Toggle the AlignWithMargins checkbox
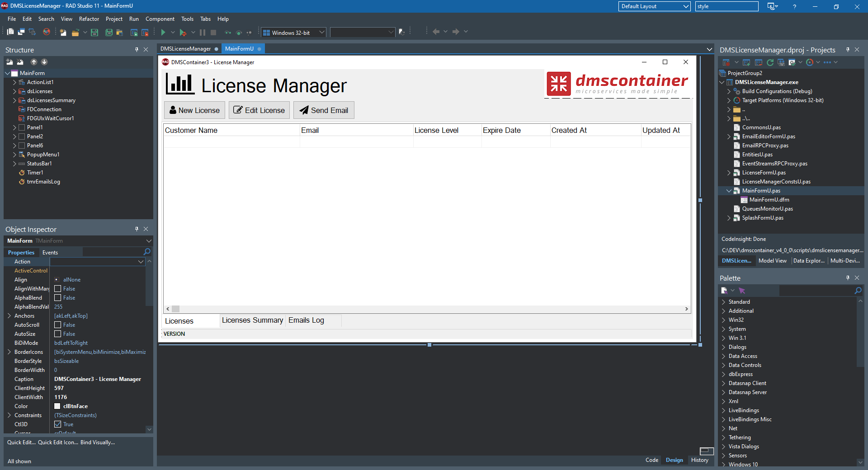 click(57, 289)
